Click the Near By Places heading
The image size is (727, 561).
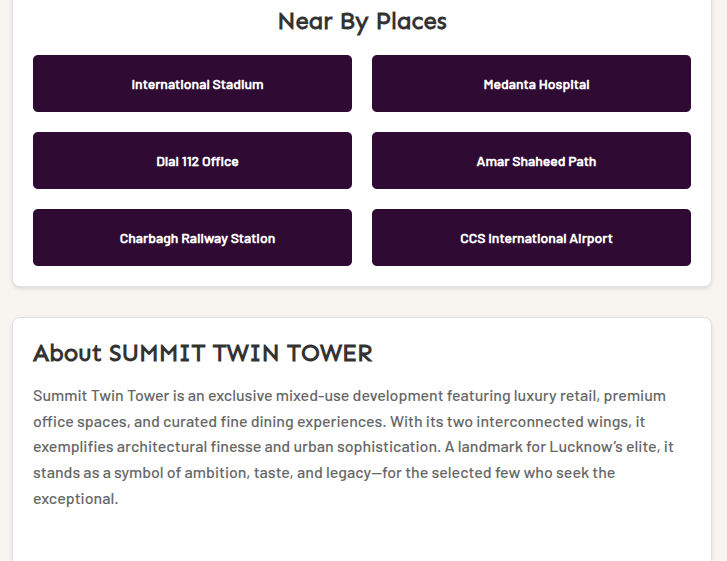tap(362, 21)
